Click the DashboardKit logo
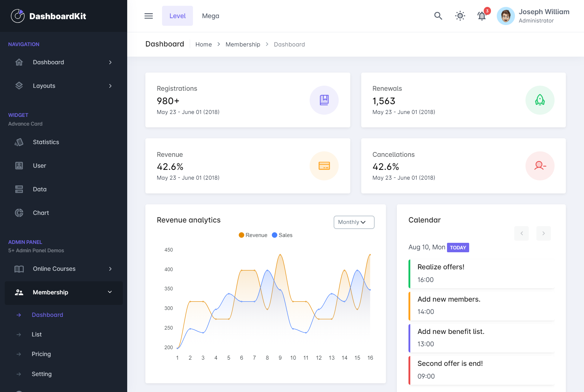 (x=49, y=16)
